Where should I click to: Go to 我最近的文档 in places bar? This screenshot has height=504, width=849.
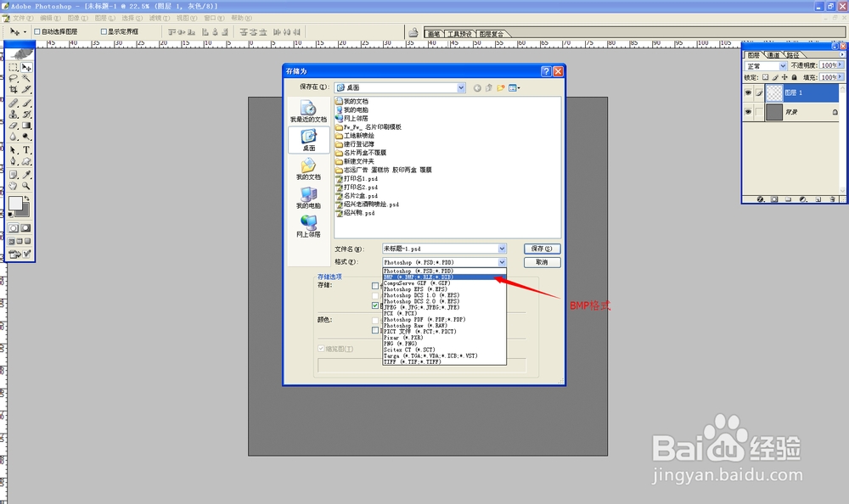point(309,111)
